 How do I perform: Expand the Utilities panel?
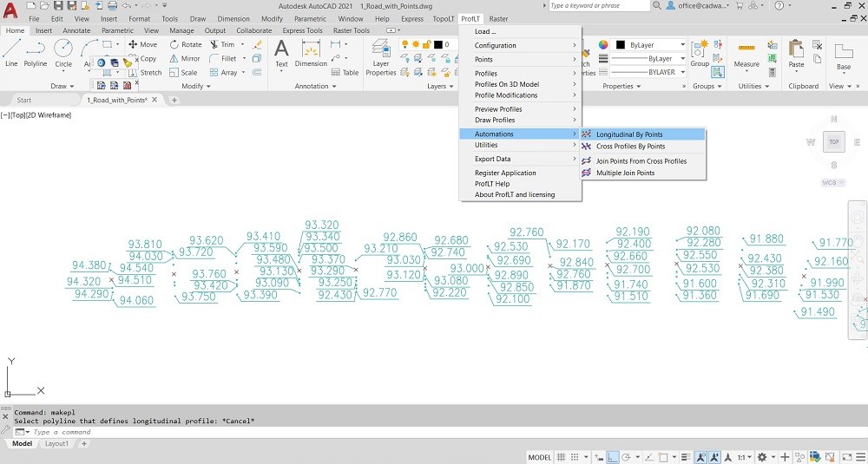(x=754, y=86)
